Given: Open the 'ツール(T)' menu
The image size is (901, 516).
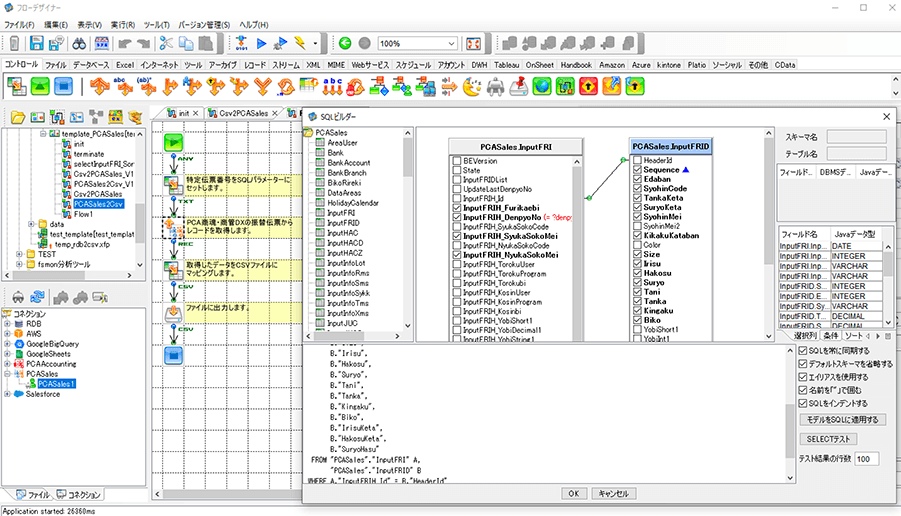Looking at the screenshot, I should [x=156, y=23].
